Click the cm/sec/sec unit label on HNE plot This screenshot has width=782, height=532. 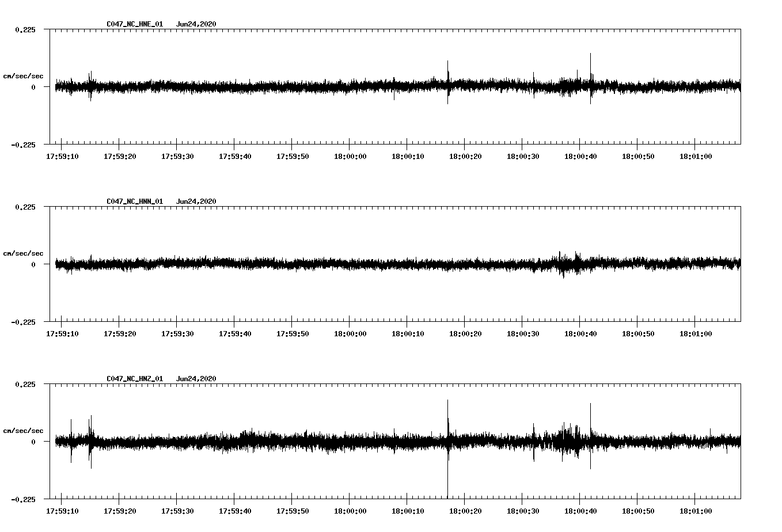pos(24,76)
